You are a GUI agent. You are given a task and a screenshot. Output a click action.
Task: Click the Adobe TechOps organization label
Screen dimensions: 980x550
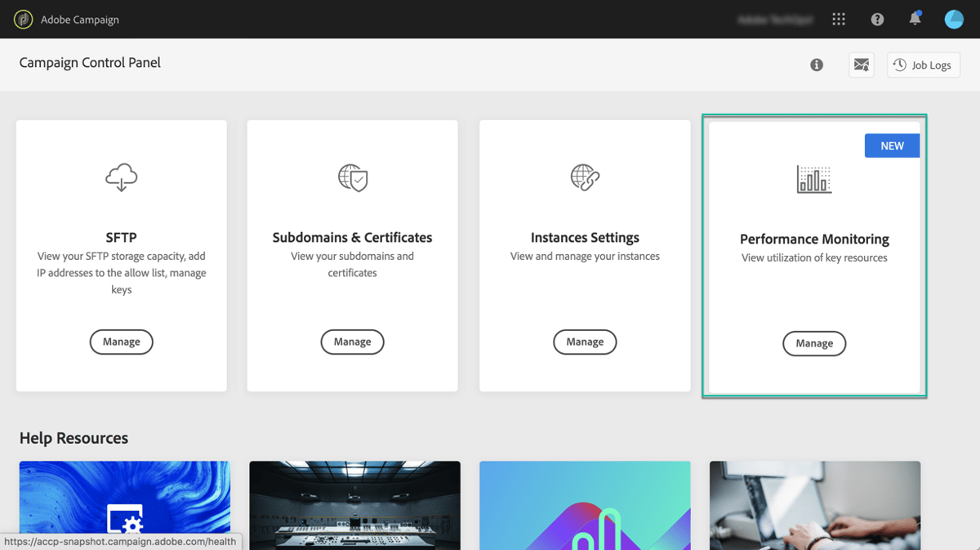pos(774,19)
